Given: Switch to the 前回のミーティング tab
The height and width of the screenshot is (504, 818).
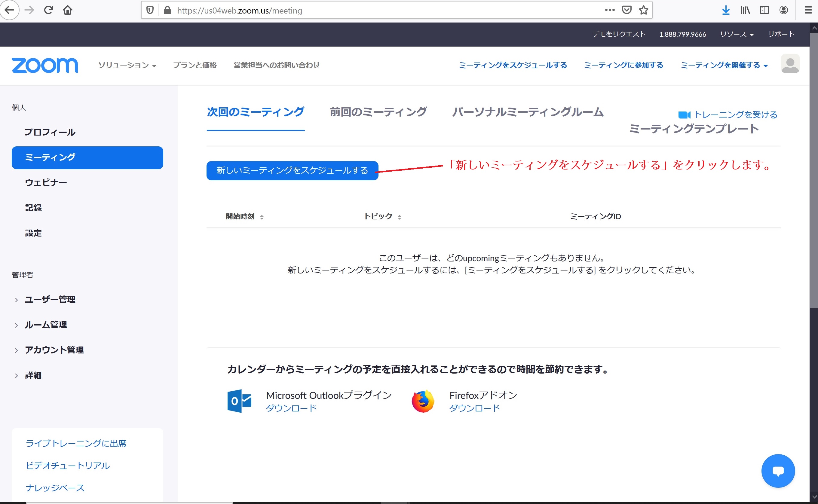Looking at the screenshot, I should coord(378,112).
